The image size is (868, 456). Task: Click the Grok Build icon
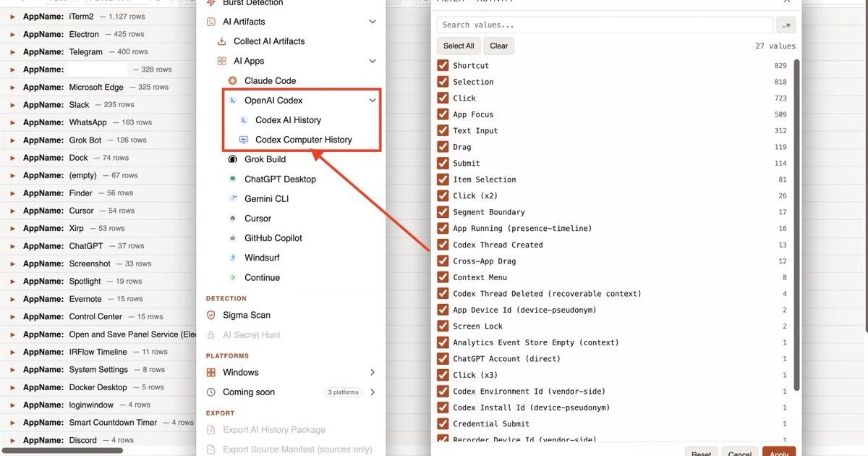pos(232,159)
